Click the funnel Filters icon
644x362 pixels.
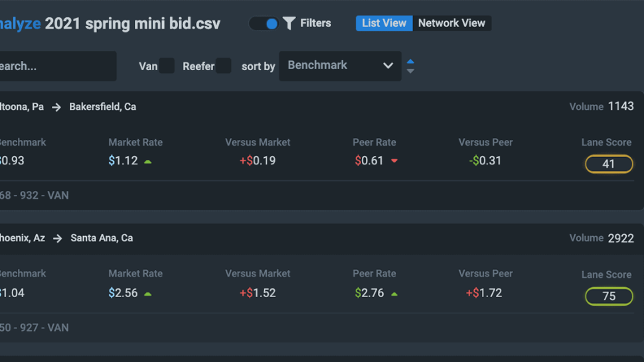289,23
